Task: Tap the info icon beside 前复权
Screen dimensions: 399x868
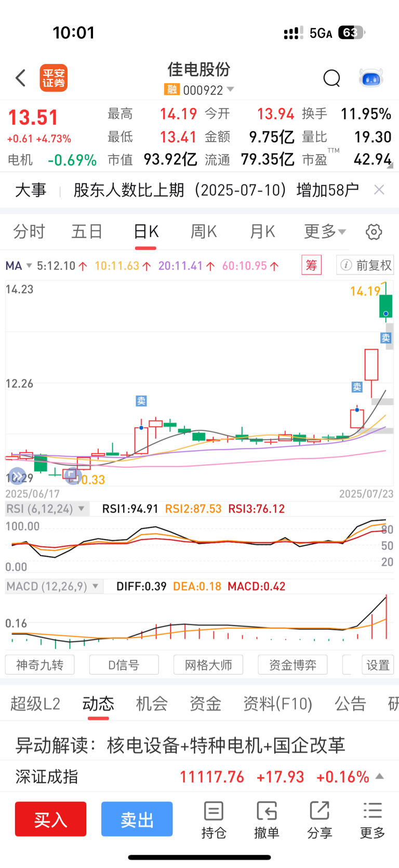Action: pyautogui.click(x=345, y=265)
